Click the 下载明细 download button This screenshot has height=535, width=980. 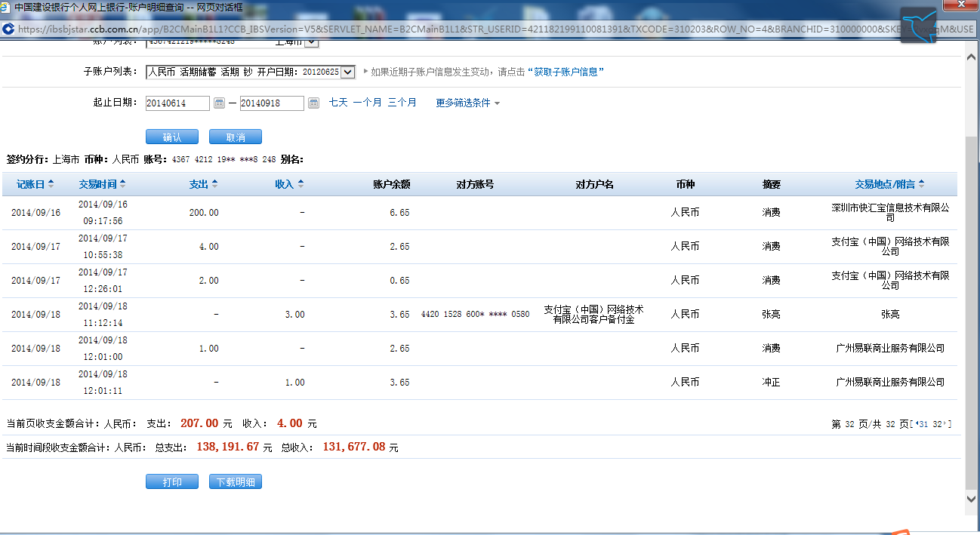[236, 482]
